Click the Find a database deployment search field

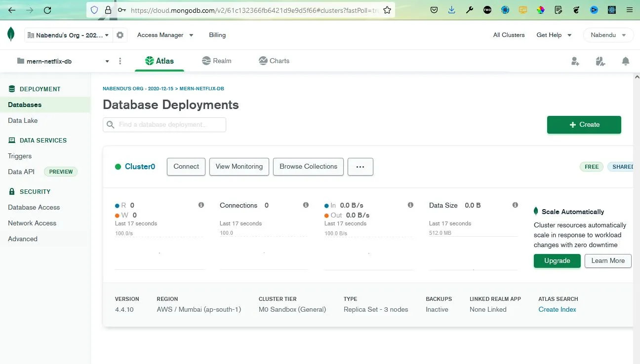tap(164, 125)
